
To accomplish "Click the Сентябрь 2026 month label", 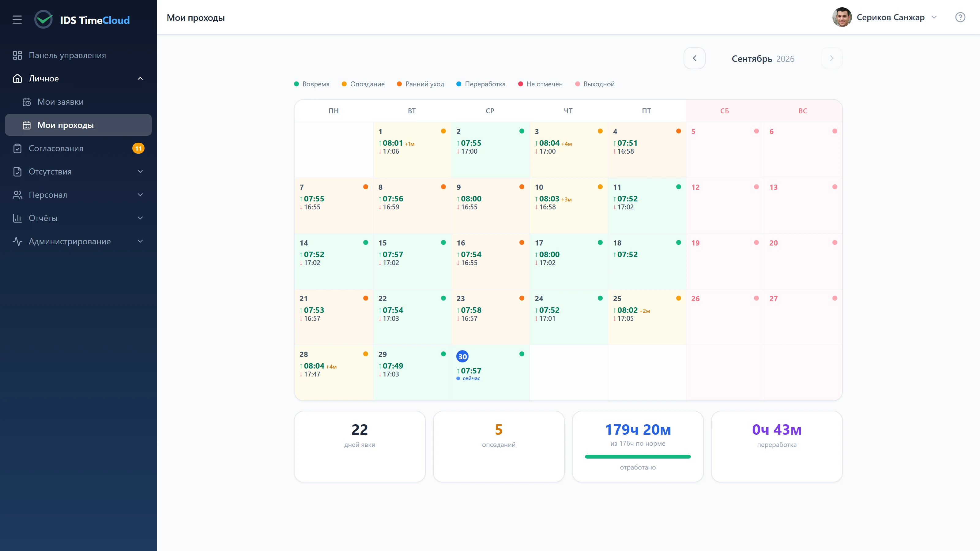I will point(763,58).
